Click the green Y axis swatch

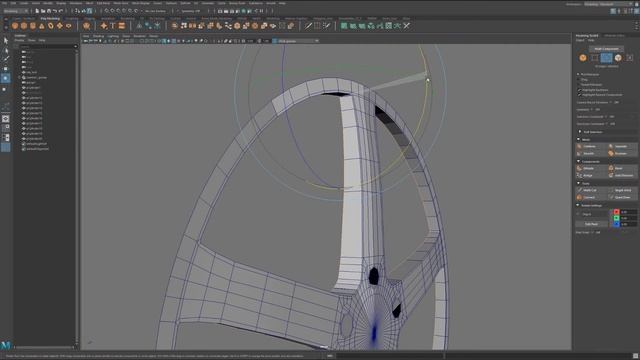point(616,218)
